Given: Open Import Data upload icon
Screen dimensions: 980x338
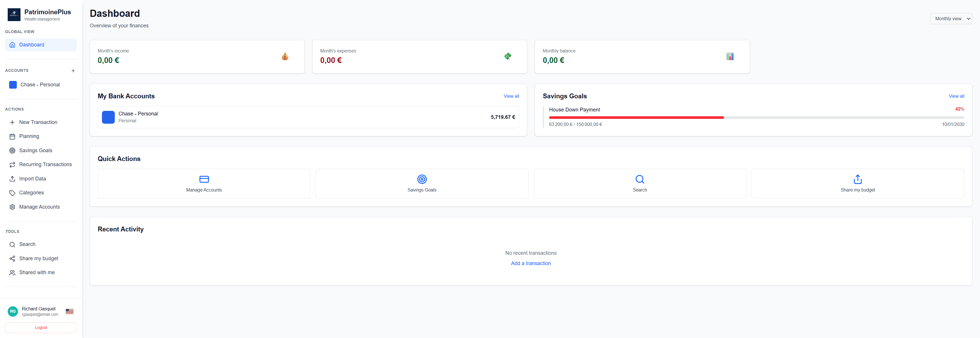Looking at the screenshot, I should tap(13, 178).
